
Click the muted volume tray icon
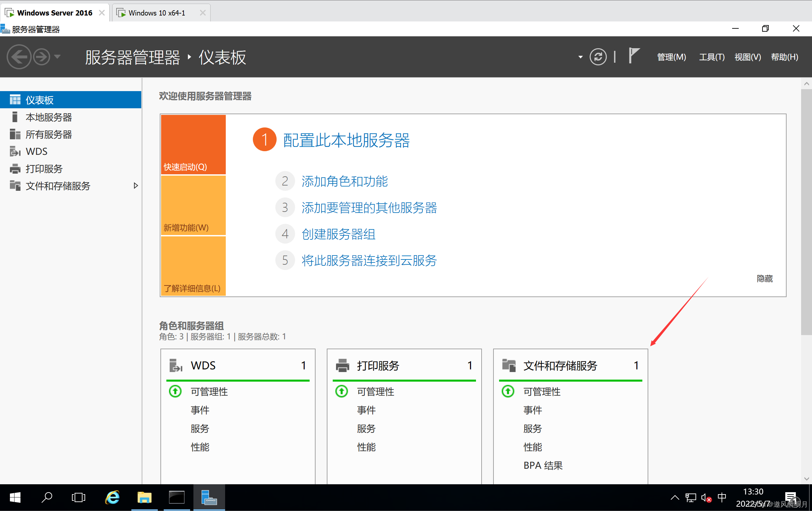[x=706, y=498]
